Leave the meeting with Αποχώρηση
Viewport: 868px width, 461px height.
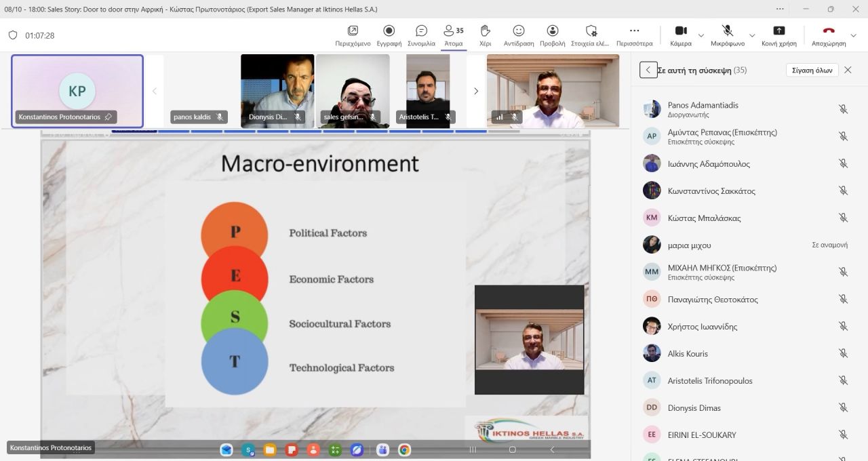829,35
